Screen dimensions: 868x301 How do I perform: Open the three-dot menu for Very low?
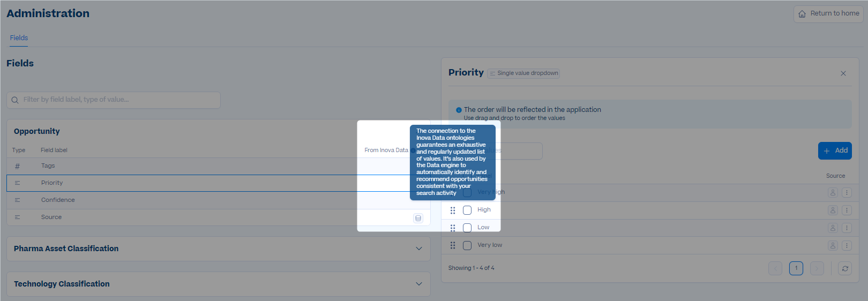point(847,246)
